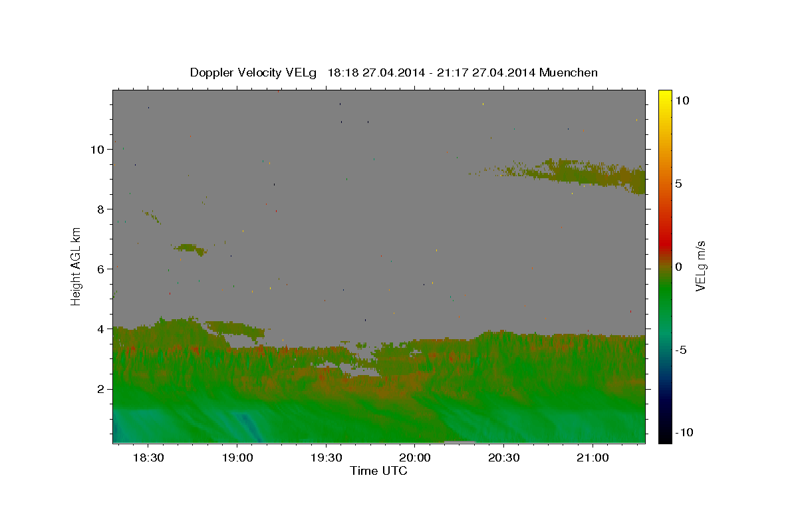The image size is (798, 532).
Task: Click the 'Time UTC' axis label
Action: click(378, 471)
